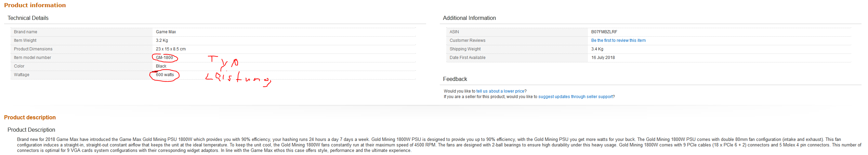Follow the 'suggest updates through seller support' link
868x155 pixels.
575,97
